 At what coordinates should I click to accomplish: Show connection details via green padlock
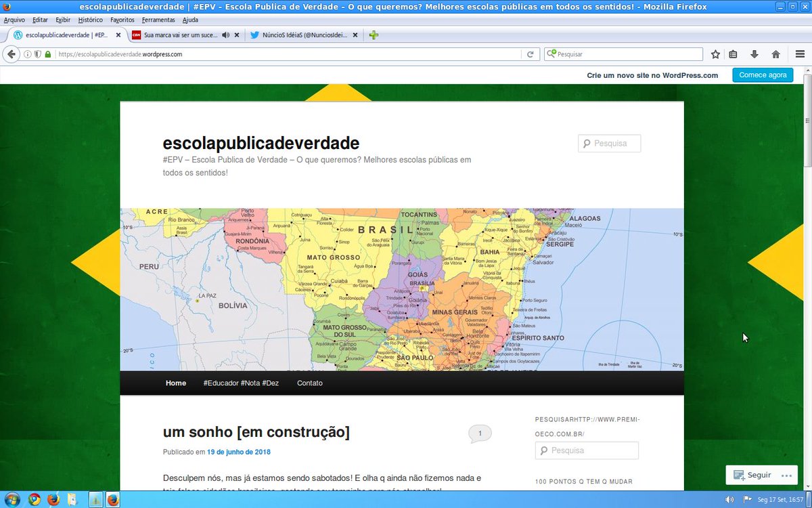tap(48, 54)
